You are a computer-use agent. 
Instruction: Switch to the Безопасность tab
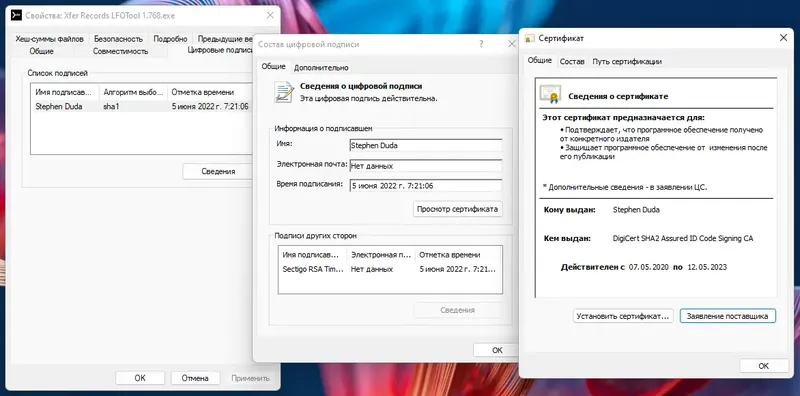[x=118, y=39]
